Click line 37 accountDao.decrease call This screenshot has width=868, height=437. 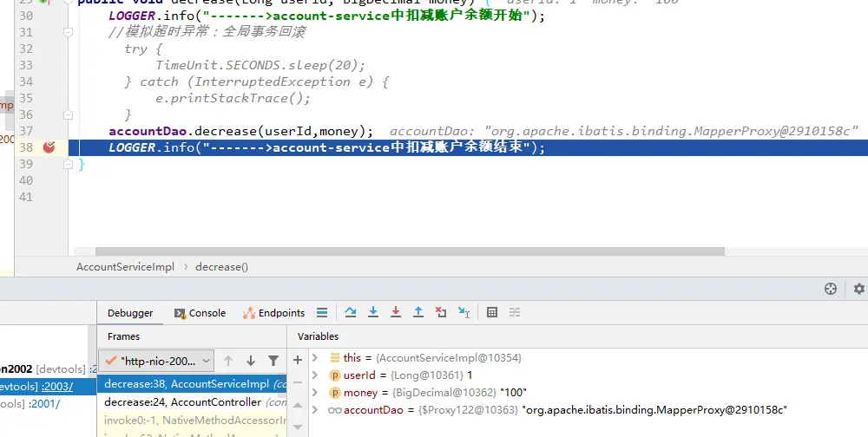point(241,131)
